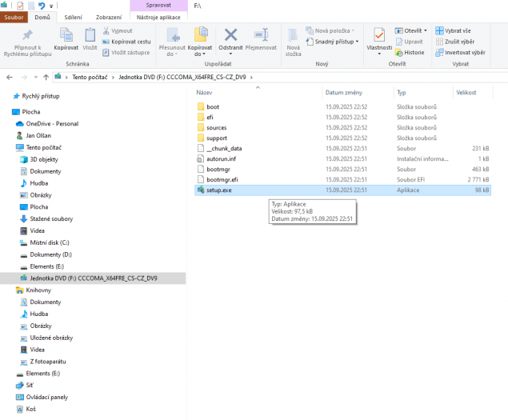
Task: Click the Kopírovat do folder icon
Action: tap(200, 35)
